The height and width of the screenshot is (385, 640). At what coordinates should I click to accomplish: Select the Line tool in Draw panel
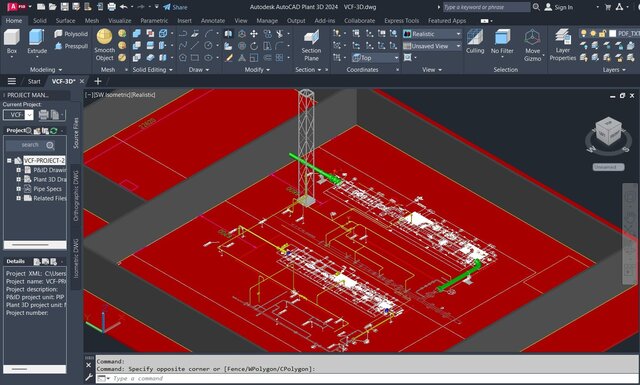coord(195,46)
